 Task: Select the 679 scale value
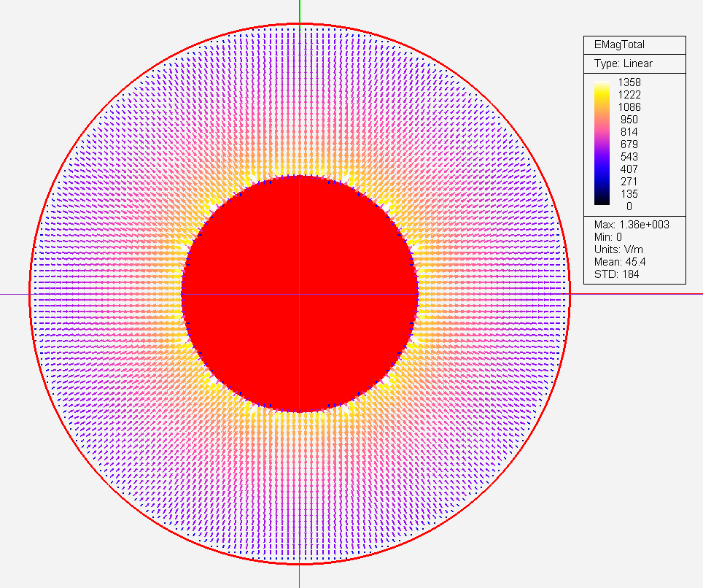pyautogui.click(x=629, y=144)
